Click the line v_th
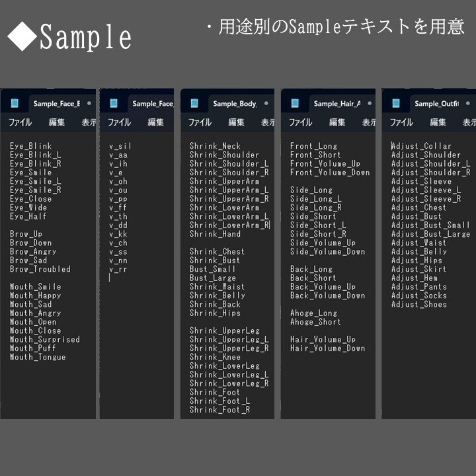Image resolution: width=476 pixels, height=476 pixels. (x=118, y=216)
